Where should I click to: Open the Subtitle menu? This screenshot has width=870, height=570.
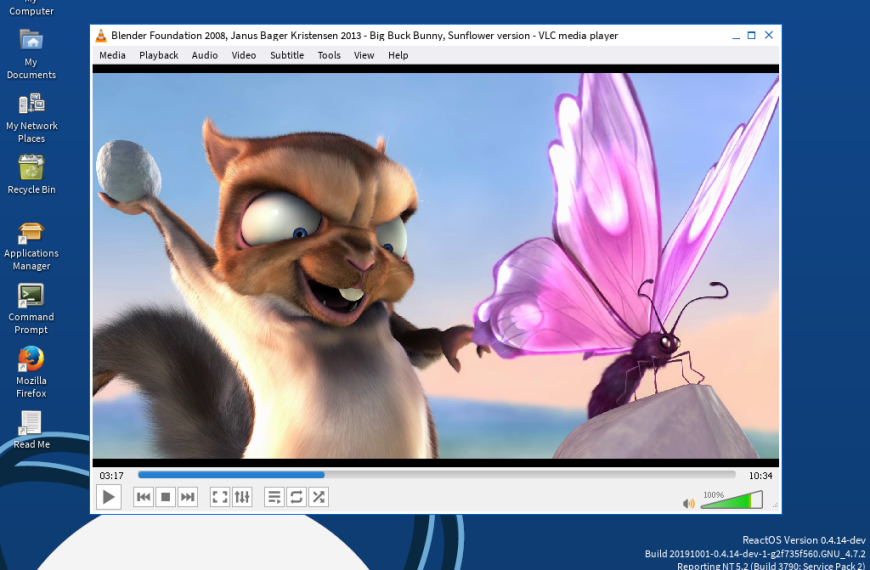coord(287,55)
